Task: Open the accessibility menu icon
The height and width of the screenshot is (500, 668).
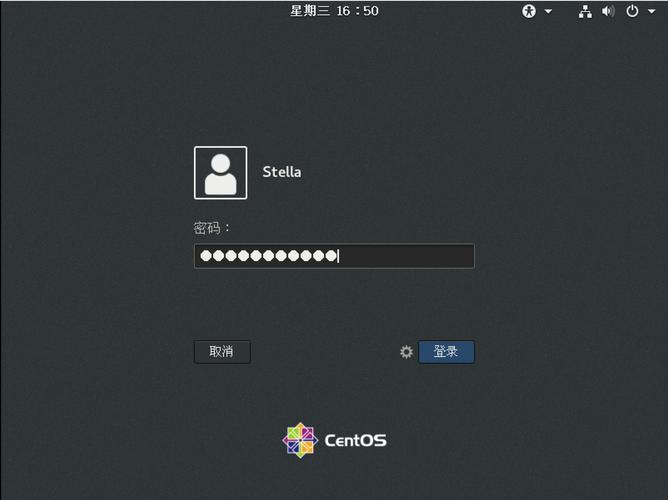Action: tap(529, 11)
